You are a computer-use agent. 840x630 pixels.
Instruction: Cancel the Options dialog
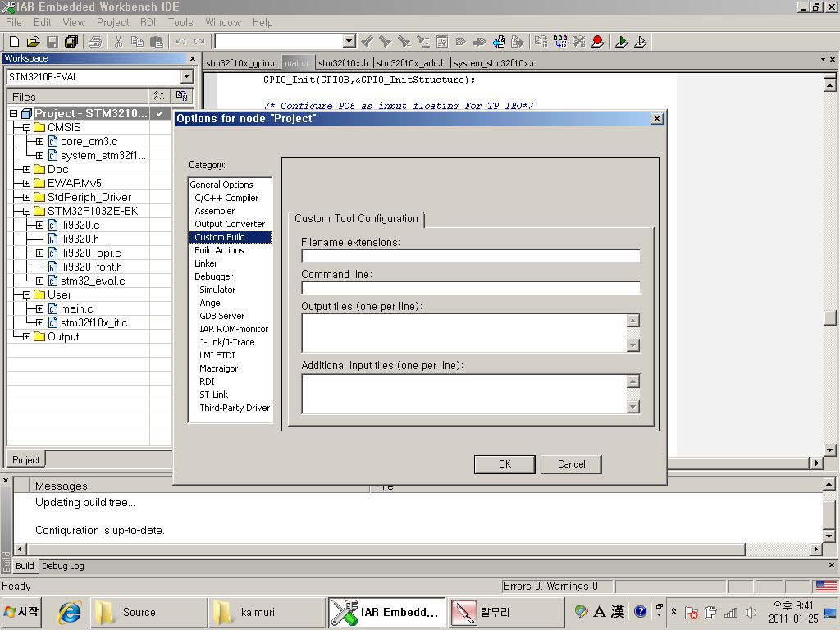coord(571,464)
